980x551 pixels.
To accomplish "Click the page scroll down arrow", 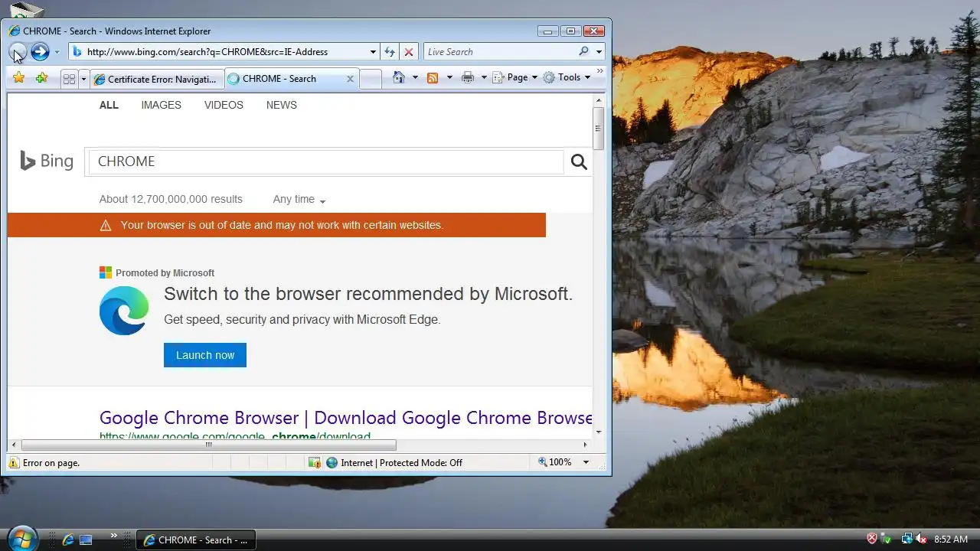I will pos(599,432).
